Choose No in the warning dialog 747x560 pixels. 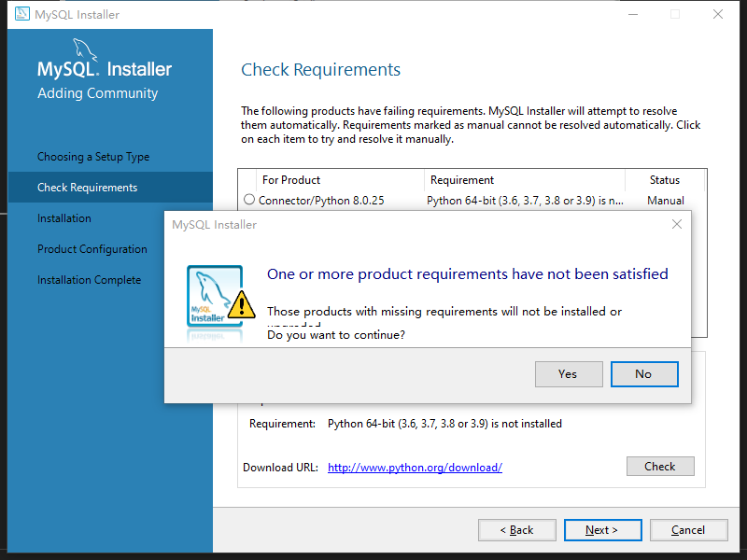tap(643, 374)
